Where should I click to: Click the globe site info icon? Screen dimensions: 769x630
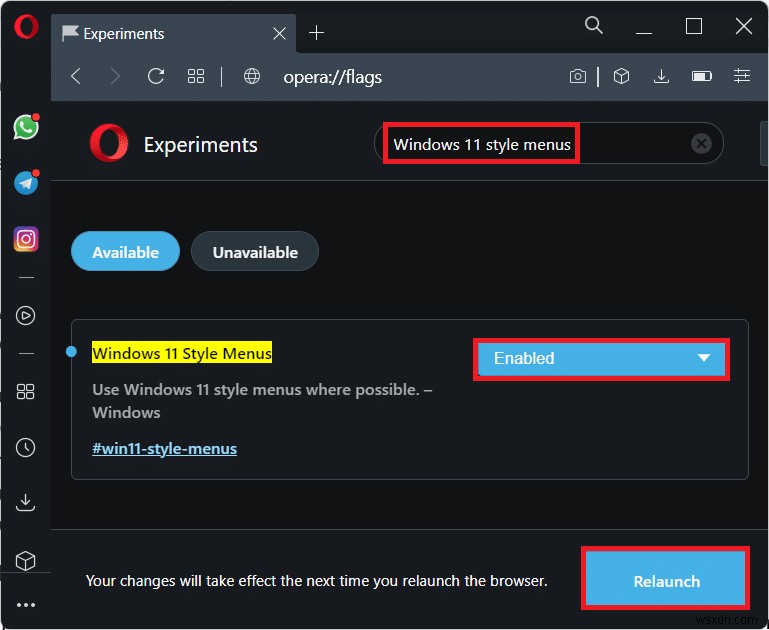252,76
